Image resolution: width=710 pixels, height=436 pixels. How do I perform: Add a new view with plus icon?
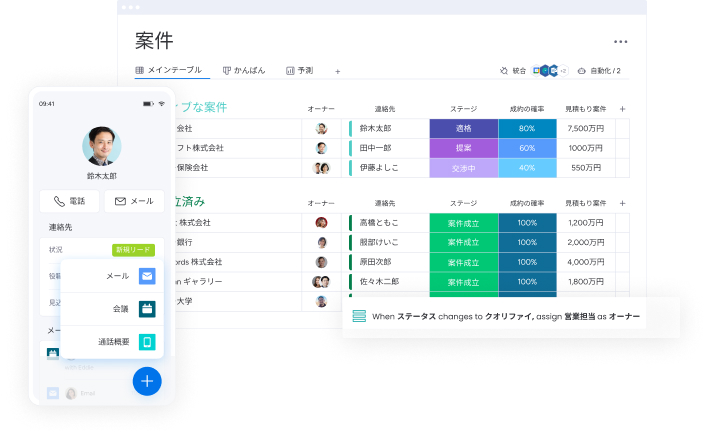337,71
